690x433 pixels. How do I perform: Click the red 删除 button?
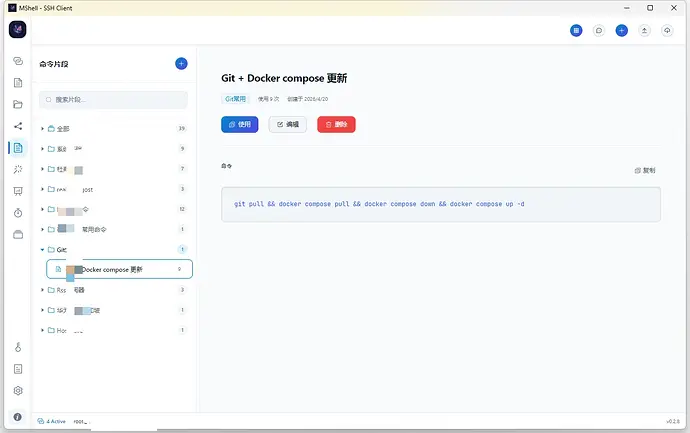pos(336,125)
